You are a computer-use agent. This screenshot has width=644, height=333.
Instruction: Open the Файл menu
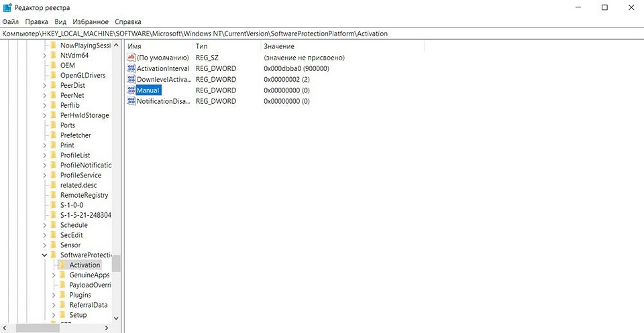coord(10,21)
